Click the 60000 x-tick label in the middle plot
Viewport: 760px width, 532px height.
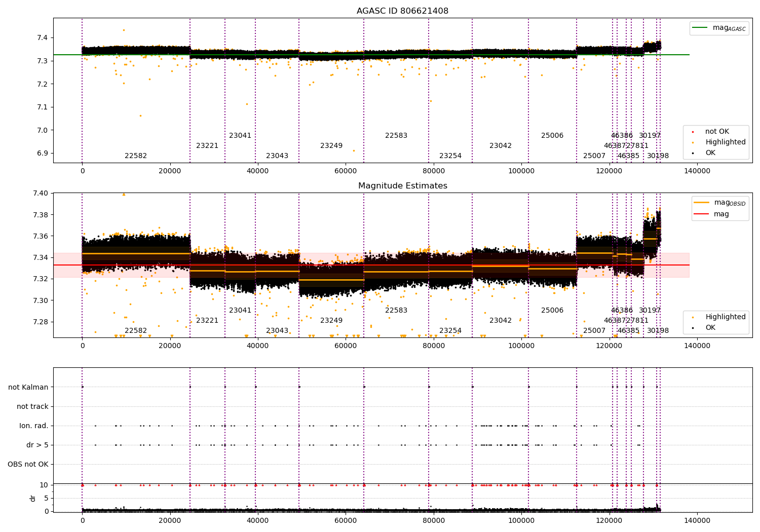tap(346, 346)
